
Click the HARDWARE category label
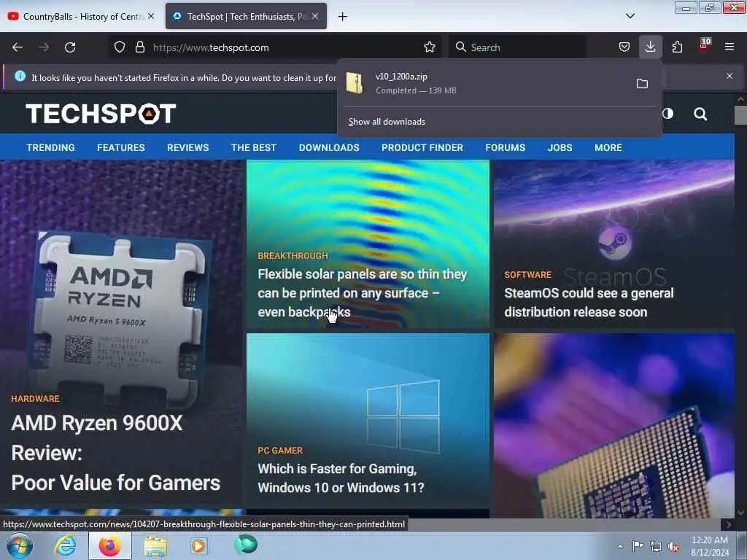click(35, 399)
